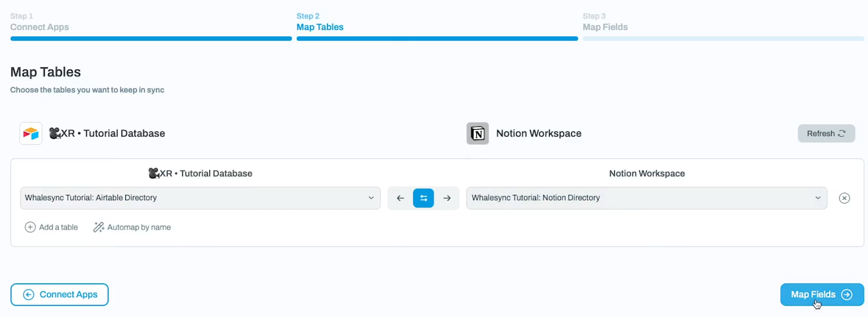868x317 pixels.
Task: Click the Step 3 progress bar
Action: pos(723,39)
